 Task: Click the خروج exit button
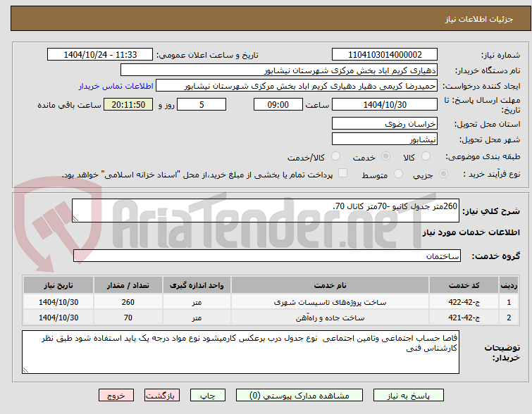[x=116, y=396]
